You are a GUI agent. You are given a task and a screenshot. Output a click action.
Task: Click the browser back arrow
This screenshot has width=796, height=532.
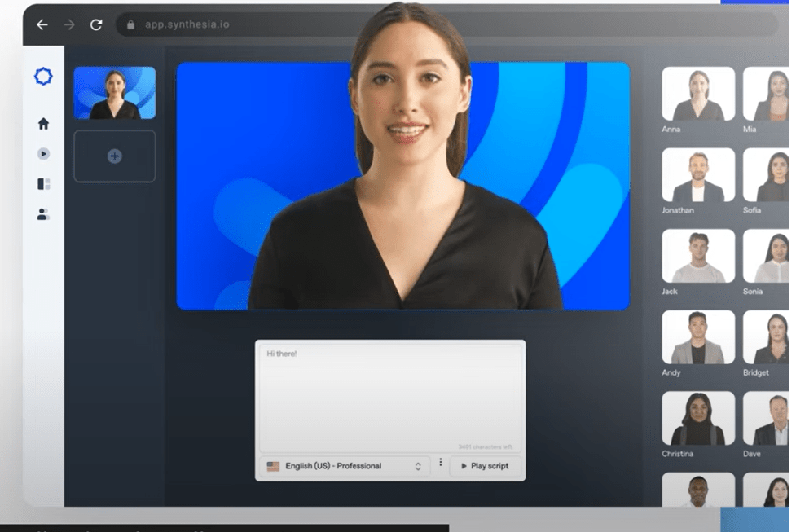point(42,24)
